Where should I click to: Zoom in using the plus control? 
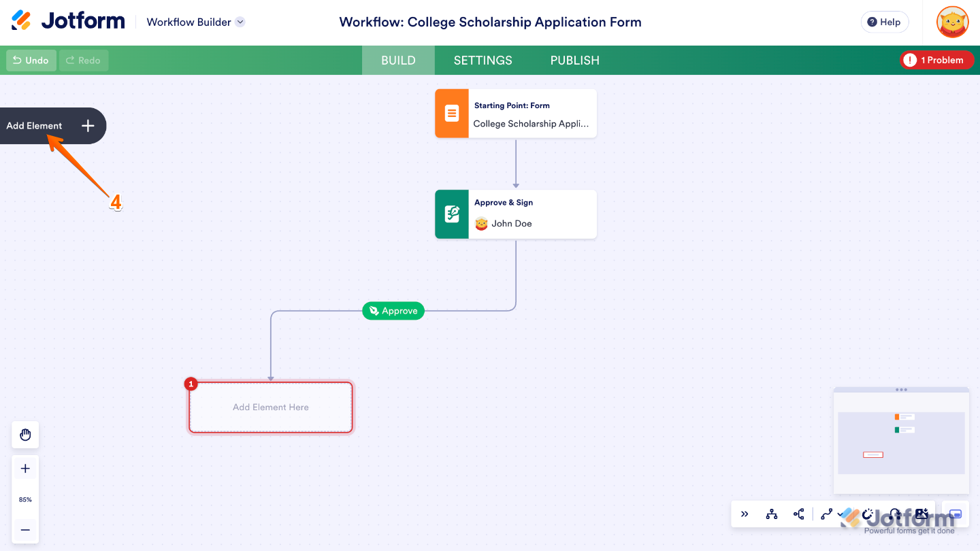[25, 468]
